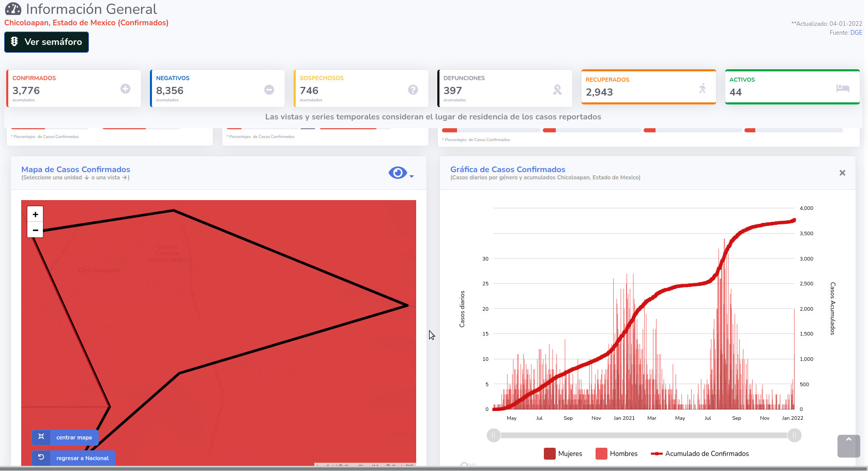The image size is (868, 471).
Task: Zoom in the map with plus button
Action: [35, 215]
